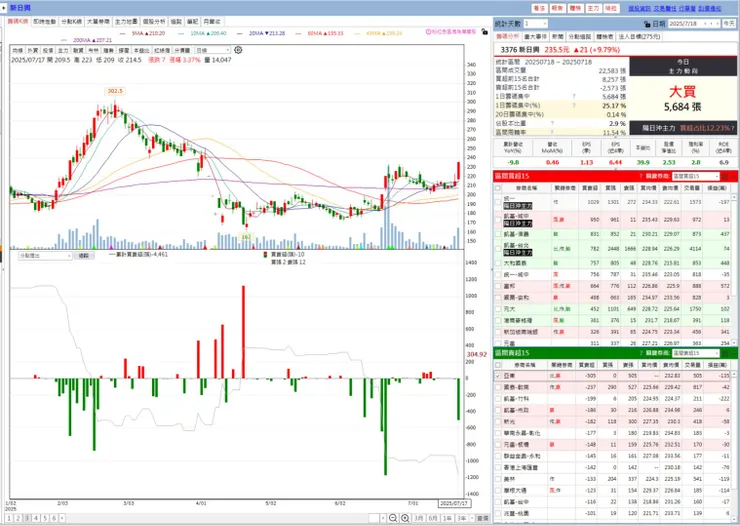Screen dimensions: 740x526
Task: Zoom out the chart with the minus magnifier
Action: point(393,518)
